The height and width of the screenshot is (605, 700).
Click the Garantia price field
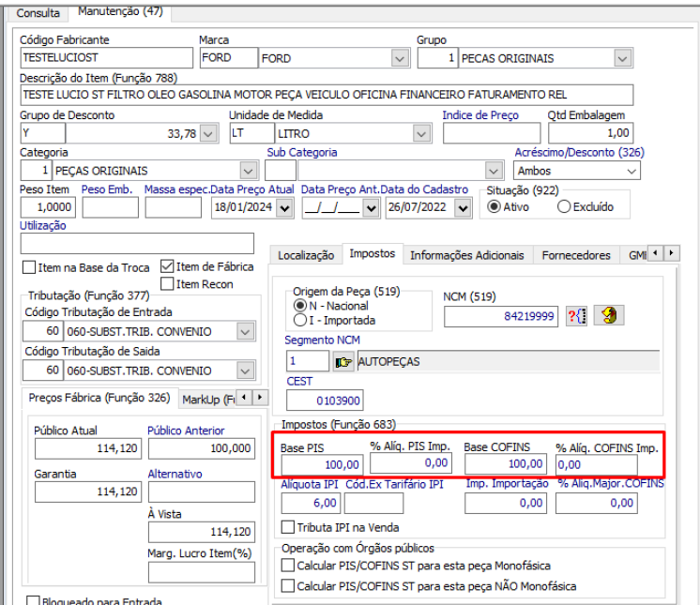click(88, 492)
